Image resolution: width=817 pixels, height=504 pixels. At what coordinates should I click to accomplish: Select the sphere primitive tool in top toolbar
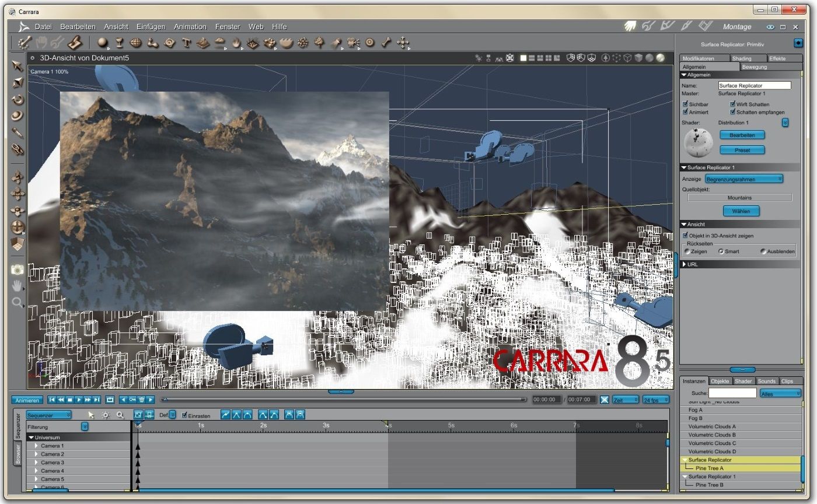point(103,43)
